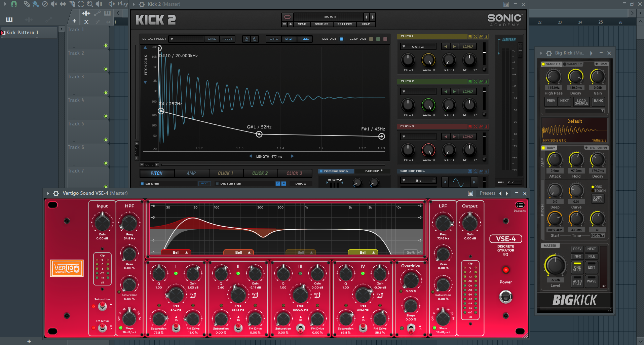Open the Kick 2 plugin gear options
This screenshot has height=345, width=644.
142,4
